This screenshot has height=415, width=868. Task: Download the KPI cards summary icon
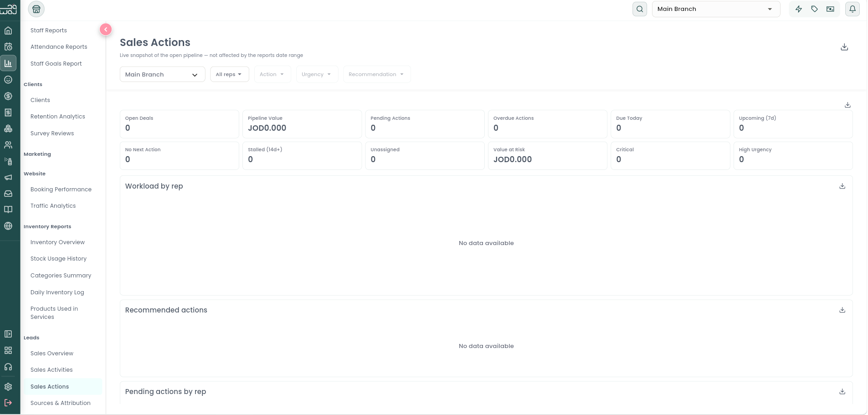(x=847, y=105)
